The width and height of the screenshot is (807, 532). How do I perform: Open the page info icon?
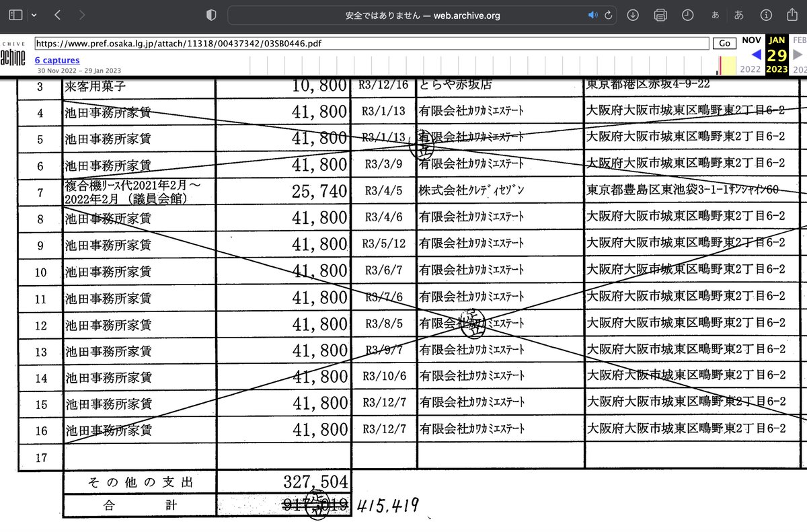coord(765,15)
